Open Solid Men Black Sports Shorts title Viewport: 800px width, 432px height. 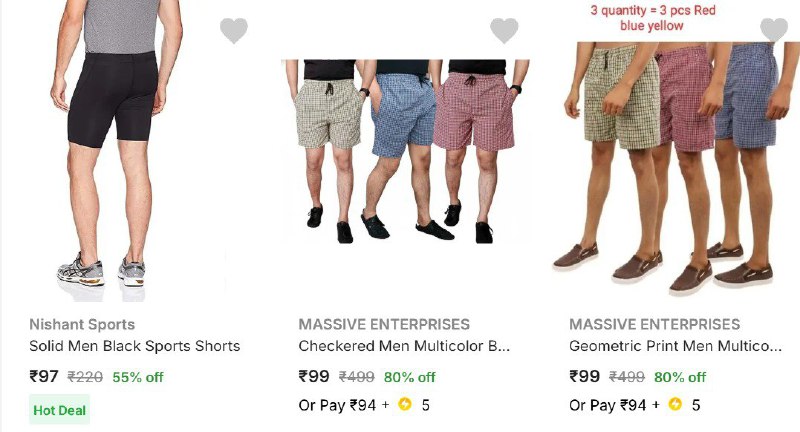[135, 346]
